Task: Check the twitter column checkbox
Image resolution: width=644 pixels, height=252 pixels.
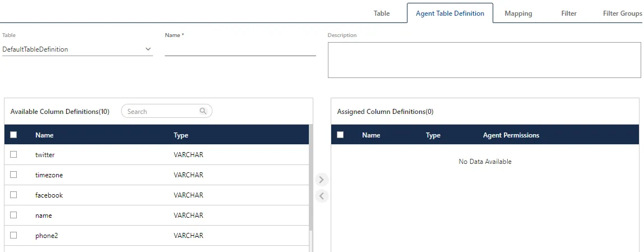Action: tap(13, 154)
